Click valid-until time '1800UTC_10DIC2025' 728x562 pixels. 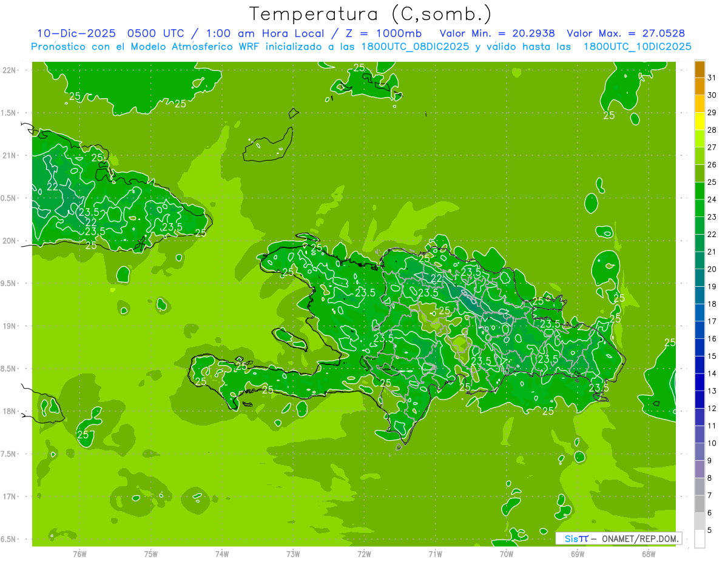[637, 47]
